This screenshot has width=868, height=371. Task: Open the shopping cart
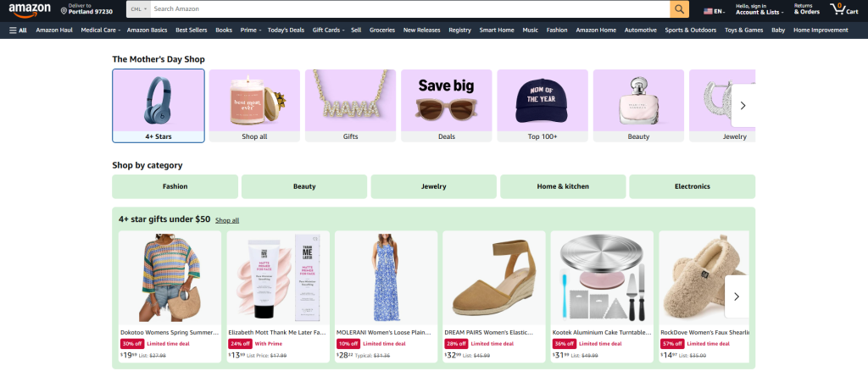[844, 10]
